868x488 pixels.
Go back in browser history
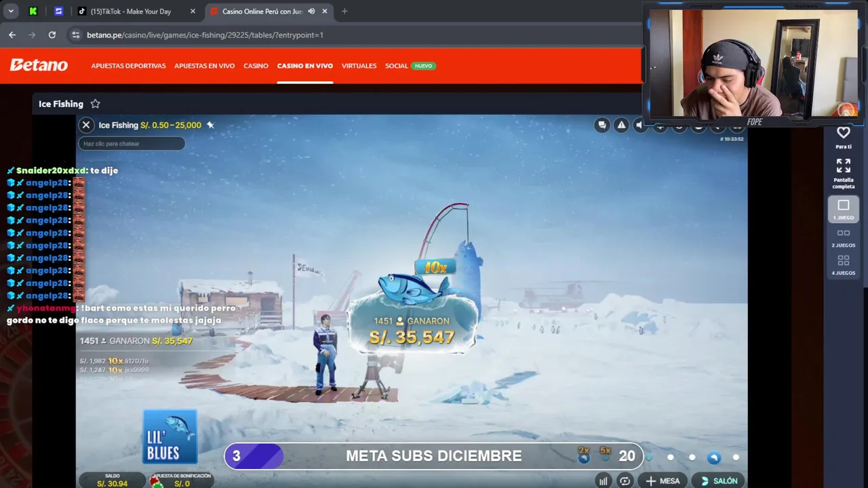[x=12, y=35]
